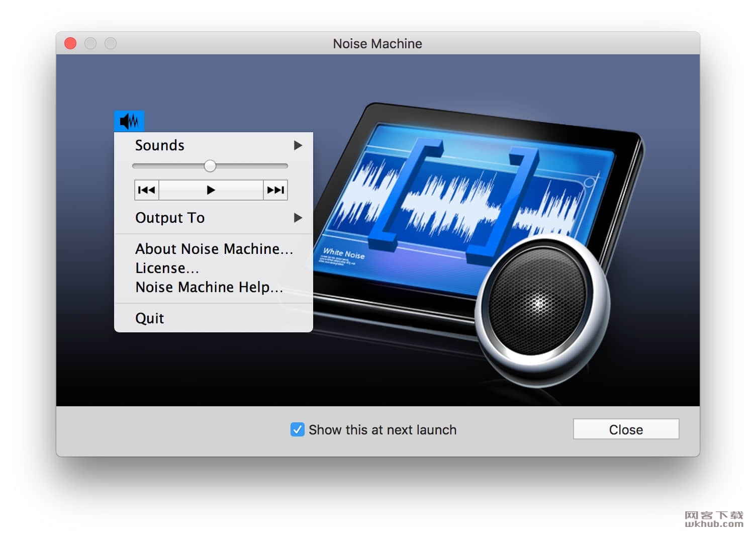
Task: Select About Noise Machine menu item
Action: [x=214, y=249]
